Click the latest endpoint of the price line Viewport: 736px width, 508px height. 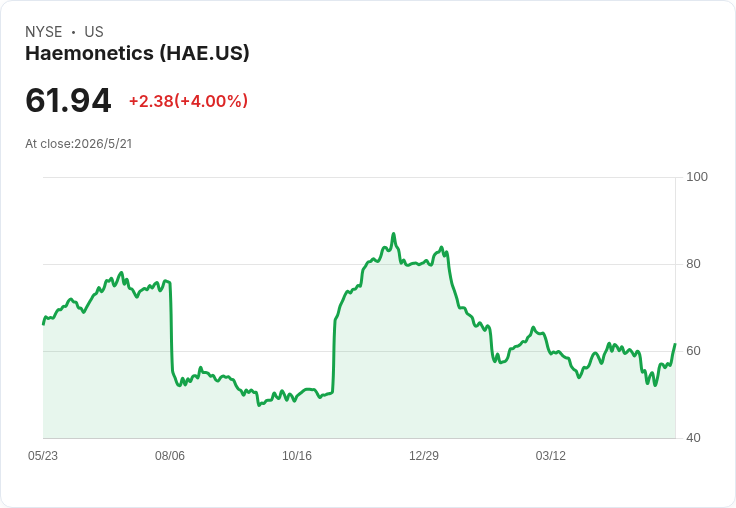675,345
